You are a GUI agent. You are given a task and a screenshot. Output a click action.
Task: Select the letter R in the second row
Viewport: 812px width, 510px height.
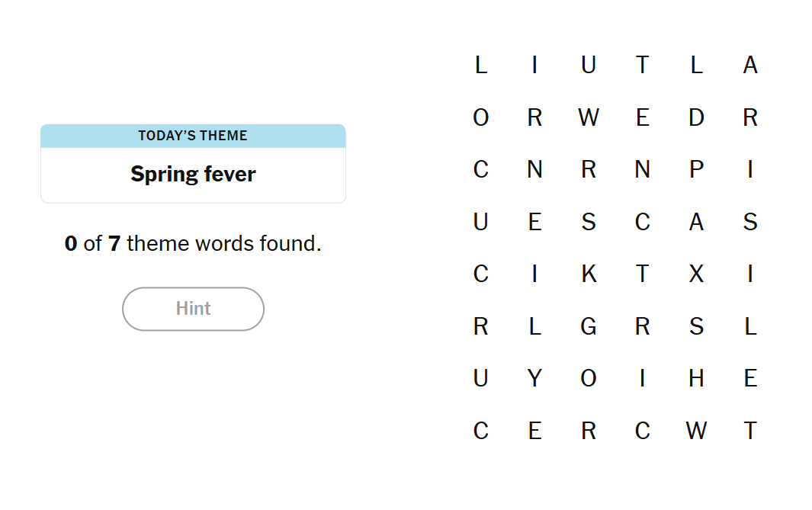tap(534, 117)
